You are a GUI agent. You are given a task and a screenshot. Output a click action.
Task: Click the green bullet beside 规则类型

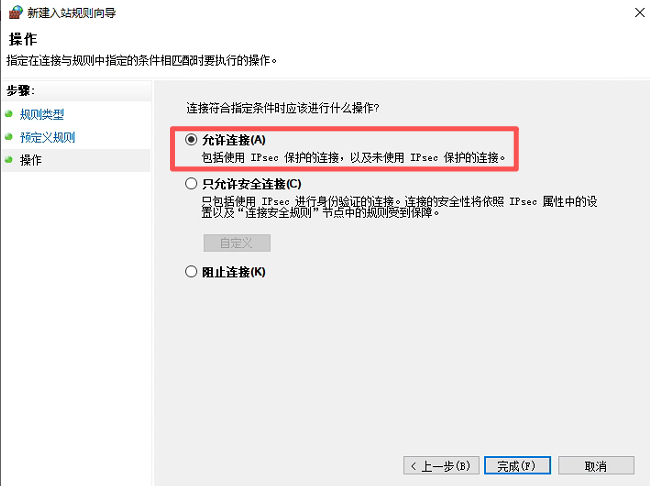(x=9, y=114)
